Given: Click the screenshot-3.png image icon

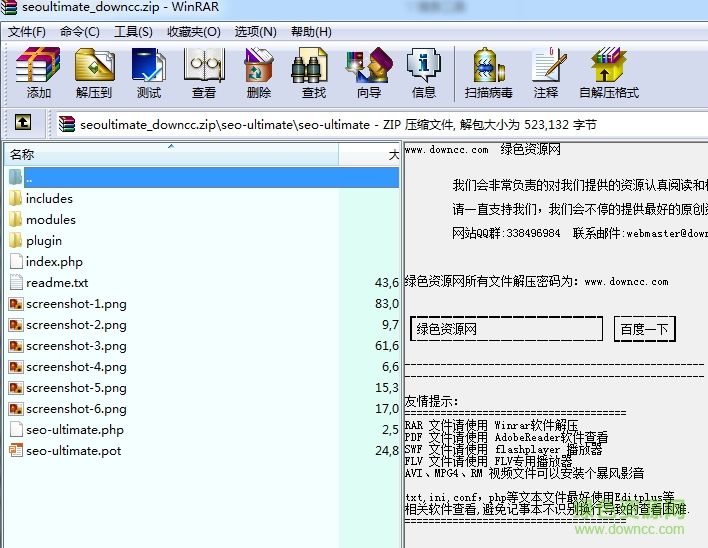Looking at the screenshot, I should (16, 346).
